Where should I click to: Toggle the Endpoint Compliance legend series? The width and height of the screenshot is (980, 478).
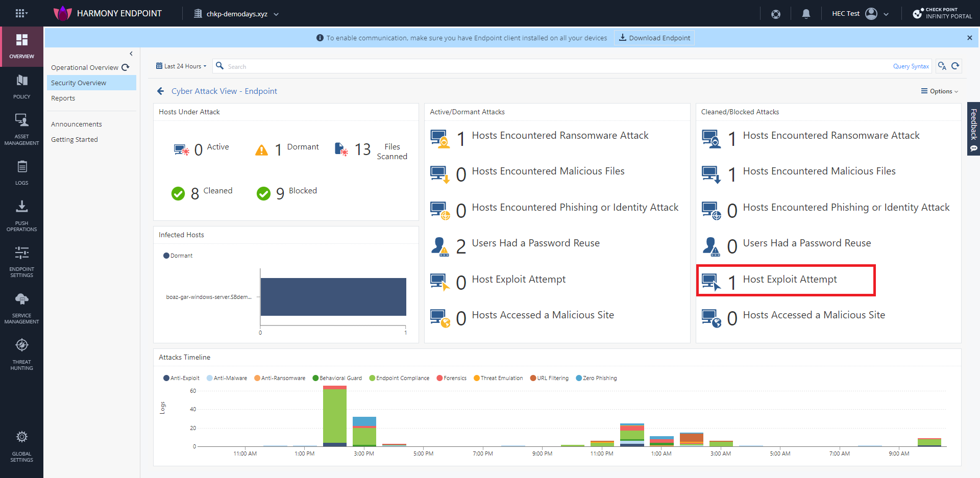(x=399, y=378)
